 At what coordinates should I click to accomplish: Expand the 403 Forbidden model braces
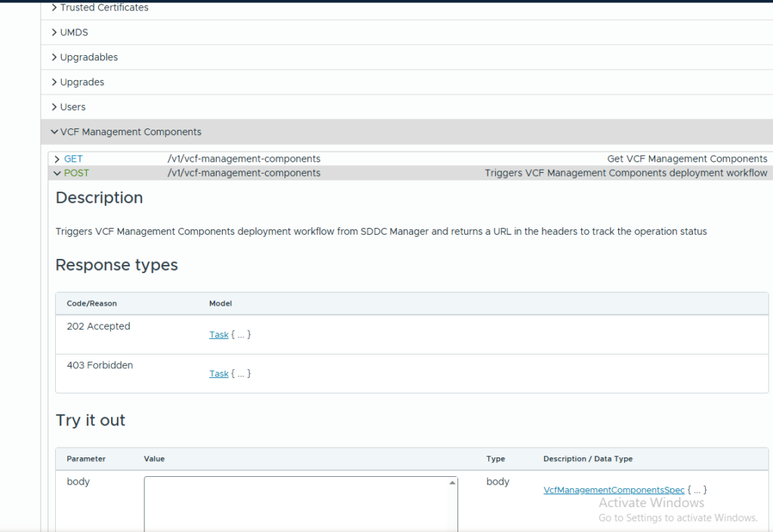pos(241,374)
